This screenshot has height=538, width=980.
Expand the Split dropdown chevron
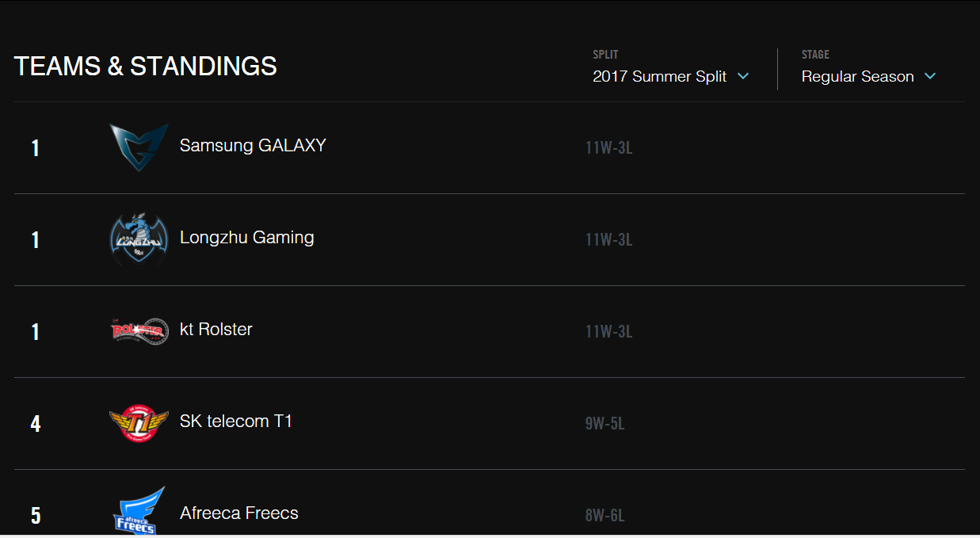point(743,76)
